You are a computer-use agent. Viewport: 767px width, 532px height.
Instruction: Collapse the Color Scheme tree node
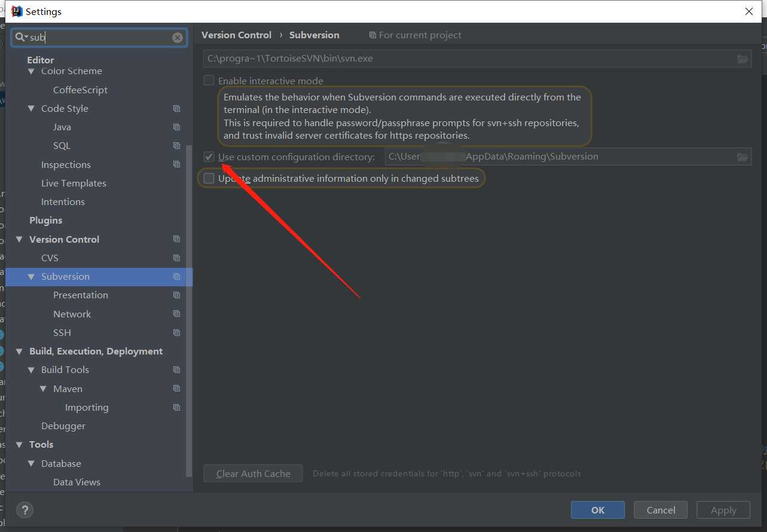coord(31,71)
